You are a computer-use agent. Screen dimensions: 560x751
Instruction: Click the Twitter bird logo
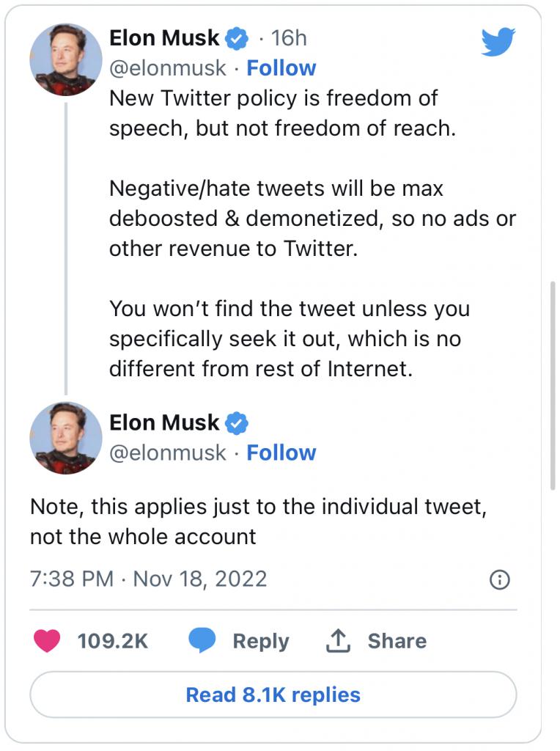(498, 42)
